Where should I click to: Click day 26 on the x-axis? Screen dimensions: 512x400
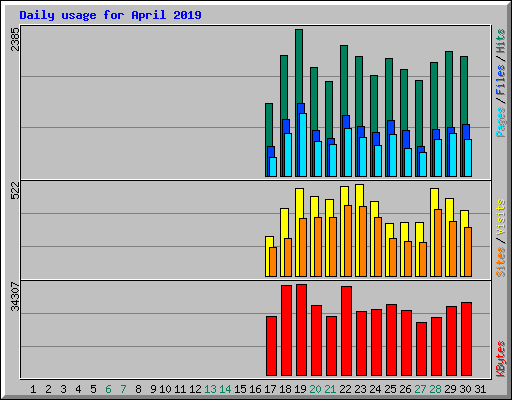pyautogui.click(x=405, y=389)
